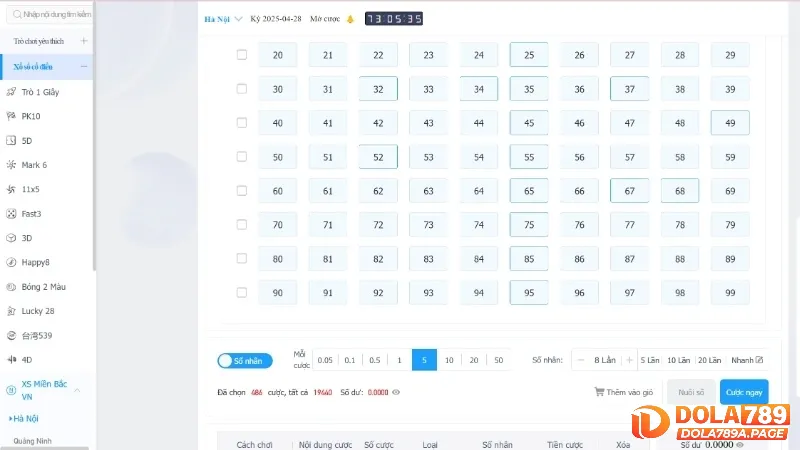The image size is (800, 450).
Task: Open the 台湾539 game category
Action: 37,335
